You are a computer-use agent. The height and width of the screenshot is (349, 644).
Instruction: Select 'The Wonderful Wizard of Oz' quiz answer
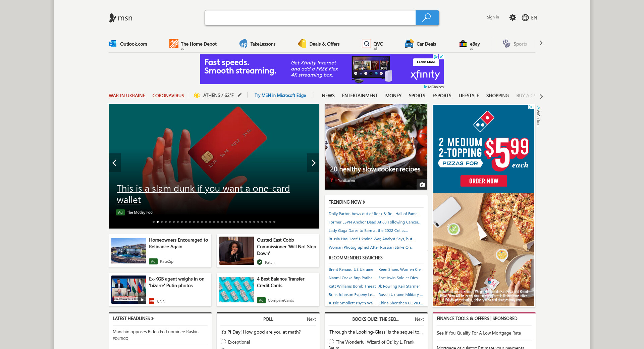click(x=331, y=342)
